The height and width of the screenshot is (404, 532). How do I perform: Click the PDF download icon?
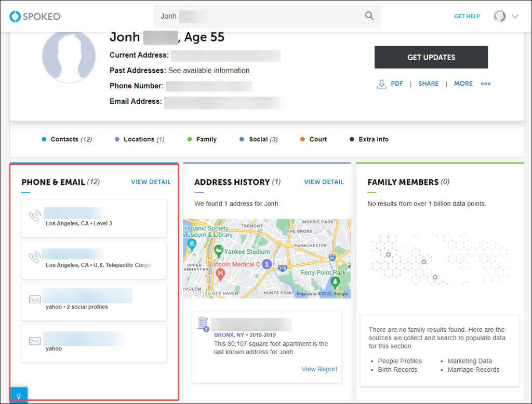pyautogui.click(x=381, y=84)
